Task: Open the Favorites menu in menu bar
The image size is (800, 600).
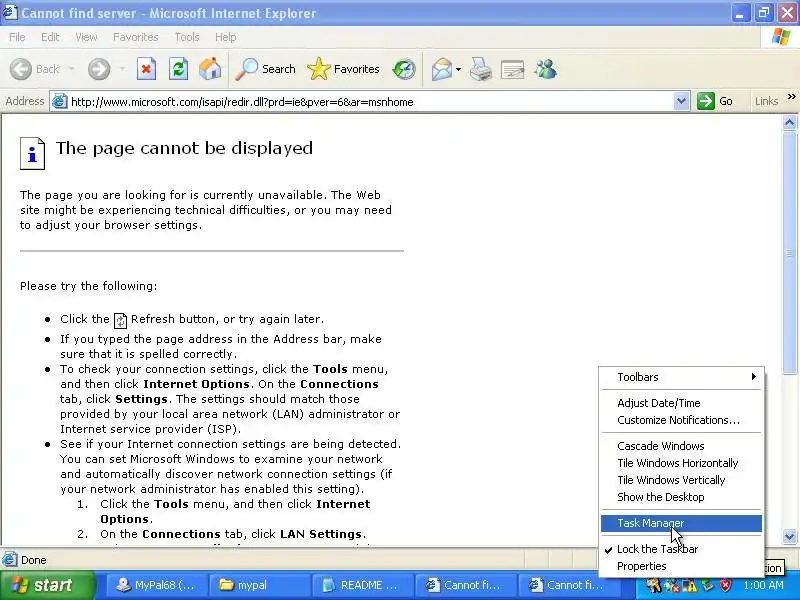Action: pos(136,37)
